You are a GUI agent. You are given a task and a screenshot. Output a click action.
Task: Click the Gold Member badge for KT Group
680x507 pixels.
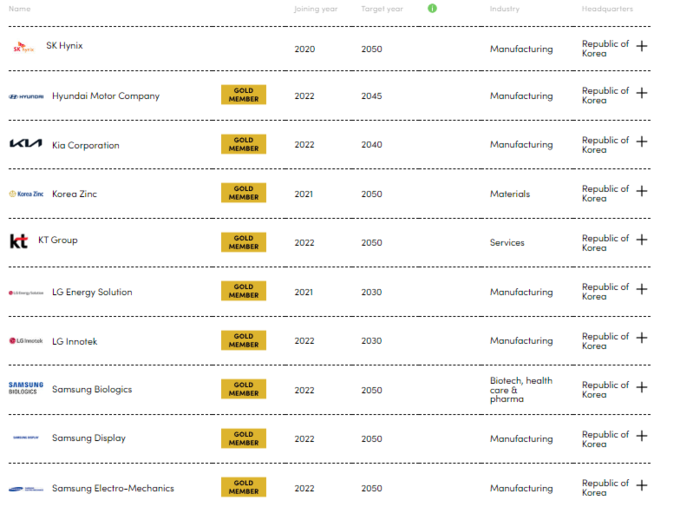(x=243, y=242)
